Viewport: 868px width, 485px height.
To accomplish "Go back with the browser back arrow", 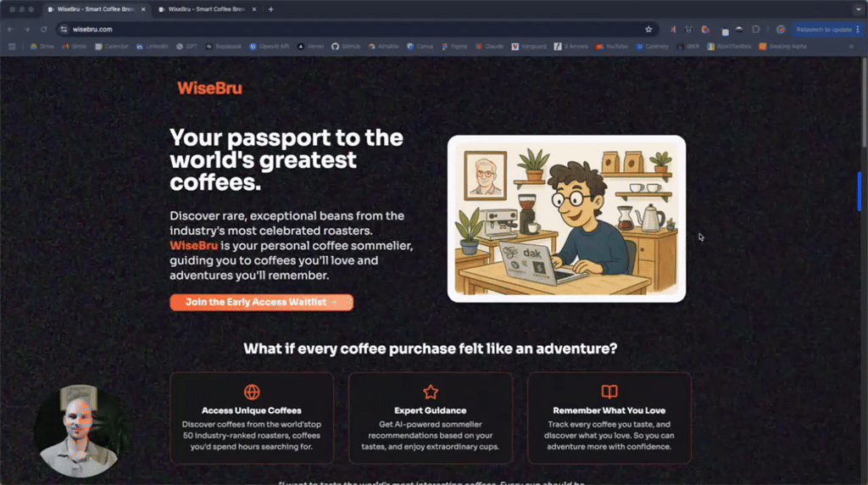I will (x=10, y=30).
